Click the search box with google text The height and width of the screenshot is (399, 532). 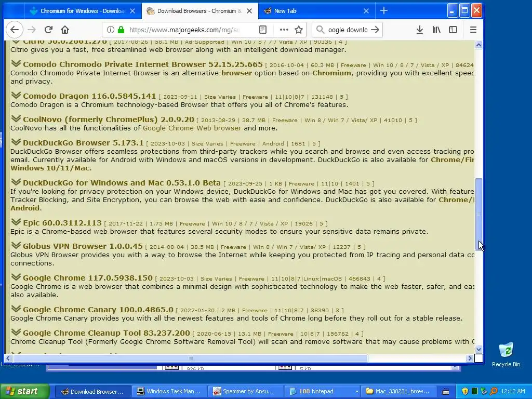[348, 30]
